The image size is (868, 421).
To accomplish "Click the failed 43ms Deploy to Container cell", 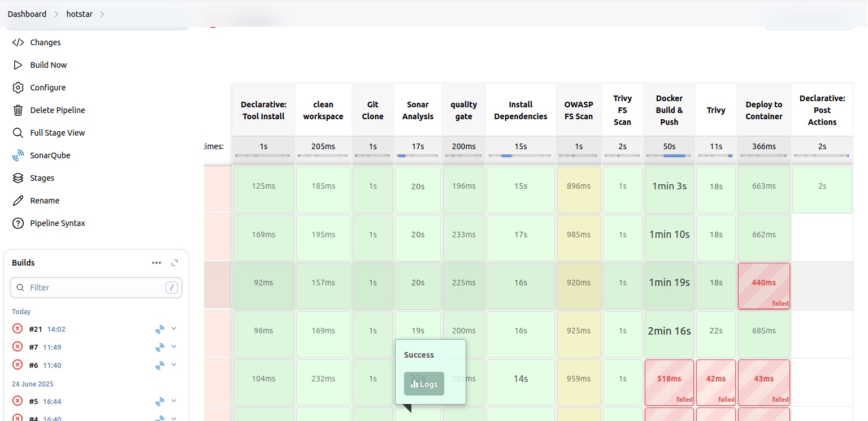I will pyautogui.click(x=764, y=383).
